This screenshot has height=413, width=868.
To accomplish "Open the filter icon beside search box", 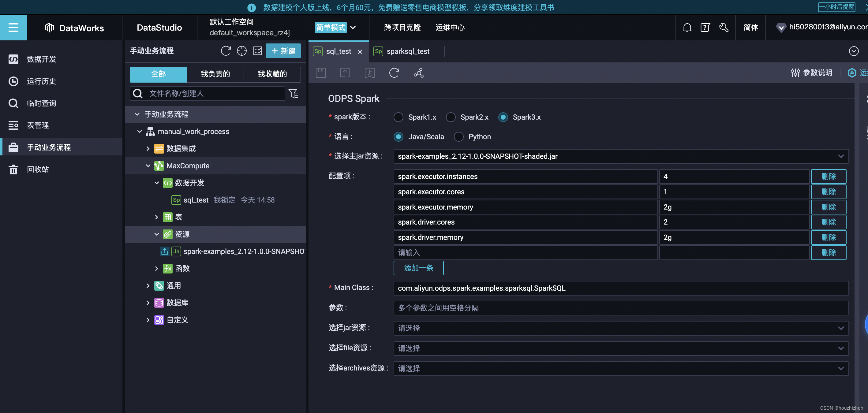I will (294, 93).
